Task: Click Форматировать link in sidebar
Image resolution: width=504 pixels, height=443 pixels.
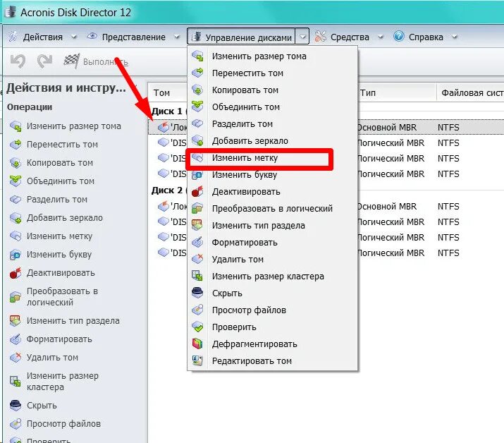Action: click(59, 339)
